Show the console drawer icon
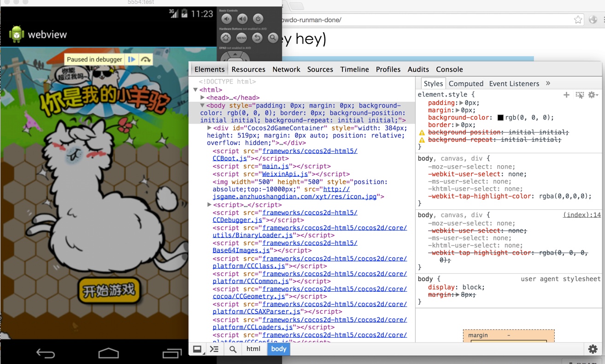Viewport: 605px width, 364px height. pyautogui.click(x=214, y=349)
